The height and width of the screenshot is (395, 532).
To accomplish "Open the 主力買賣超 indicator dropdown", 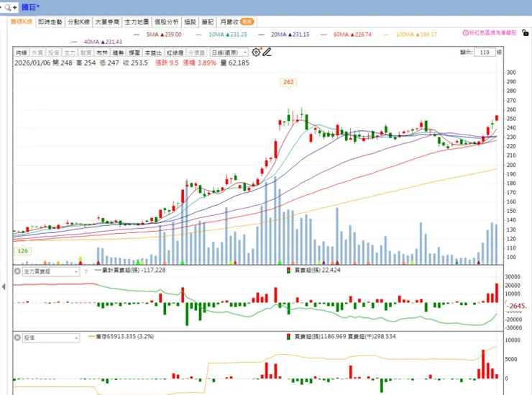I will (x=51, y=271).
